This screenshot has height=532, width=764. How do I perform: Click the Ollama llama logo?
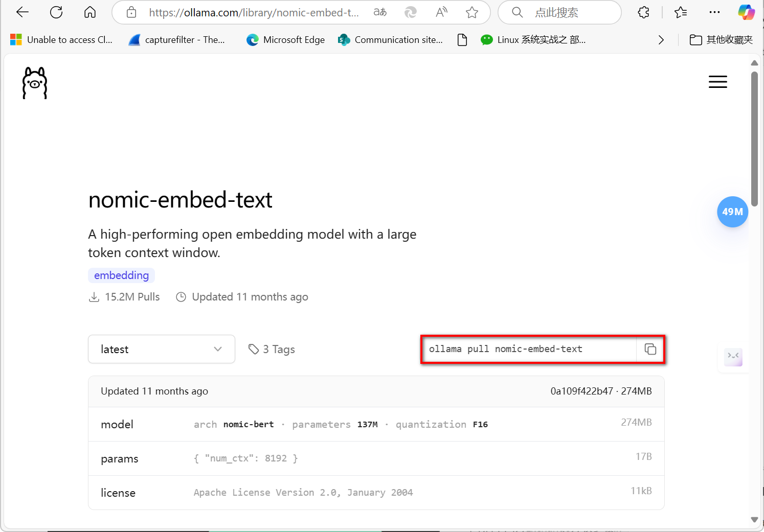click(x=35, y=83)
